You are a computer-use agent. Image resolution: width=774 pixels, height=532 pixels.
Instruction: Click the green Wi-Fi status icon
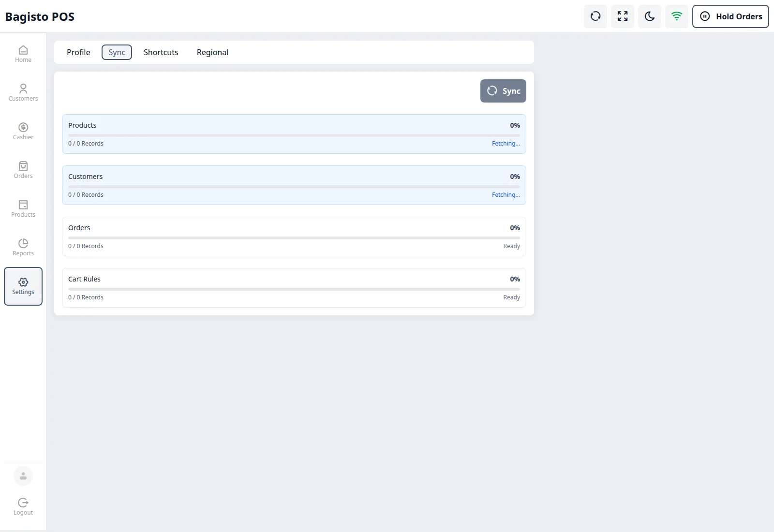pyautogui.click(x=677, y=16)
